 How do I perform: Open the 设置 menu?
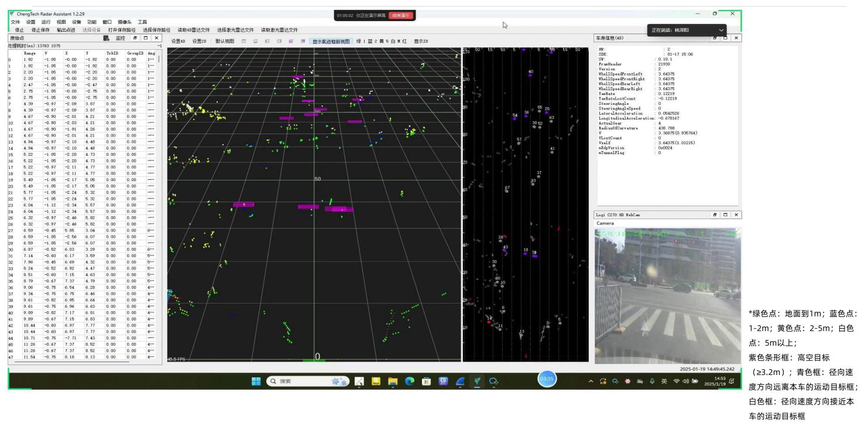click(x=30, y=22)
